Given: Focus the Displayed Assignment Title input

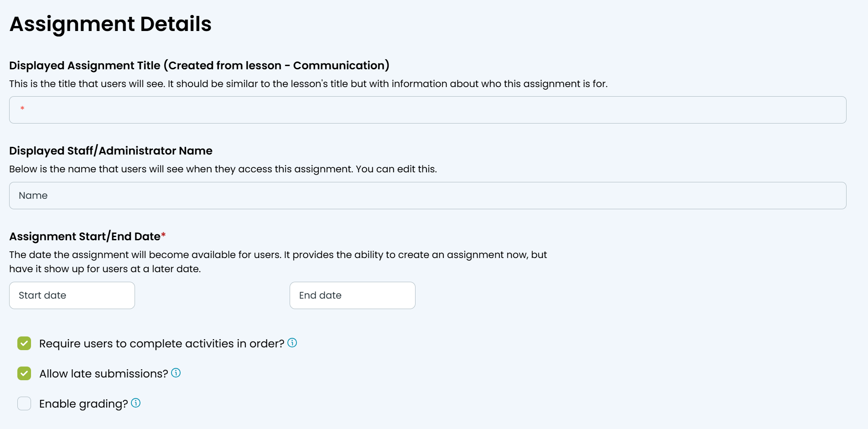Looking at the screenshot, I should [428, 110].
